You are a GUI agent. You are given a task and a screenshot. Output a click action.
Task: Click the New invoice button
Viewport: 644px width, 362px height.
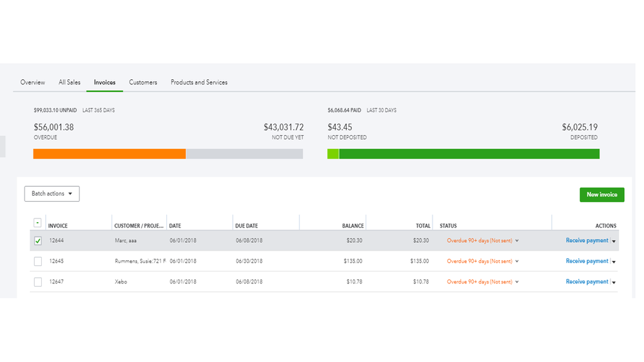click(601, 195)
